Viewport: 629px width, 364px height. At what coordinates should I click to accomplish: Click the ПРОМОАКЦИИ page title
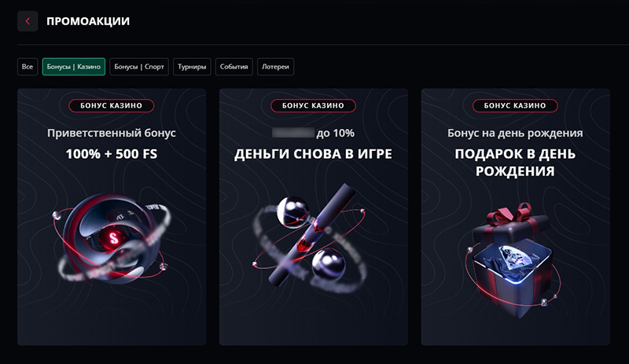88,21
